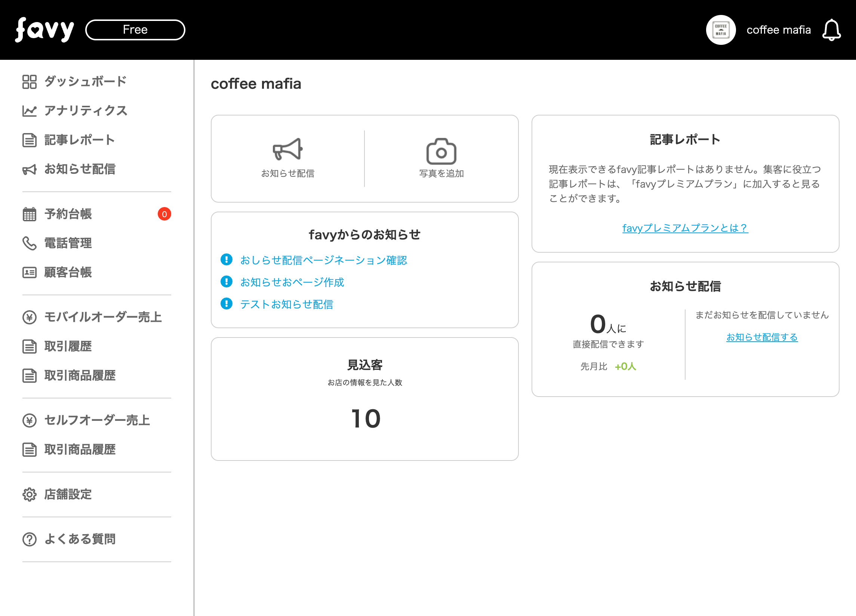Open the おしらせ配信ページネーション確認 notice
The width and height of the screenshot is (856, 616).
323,260
